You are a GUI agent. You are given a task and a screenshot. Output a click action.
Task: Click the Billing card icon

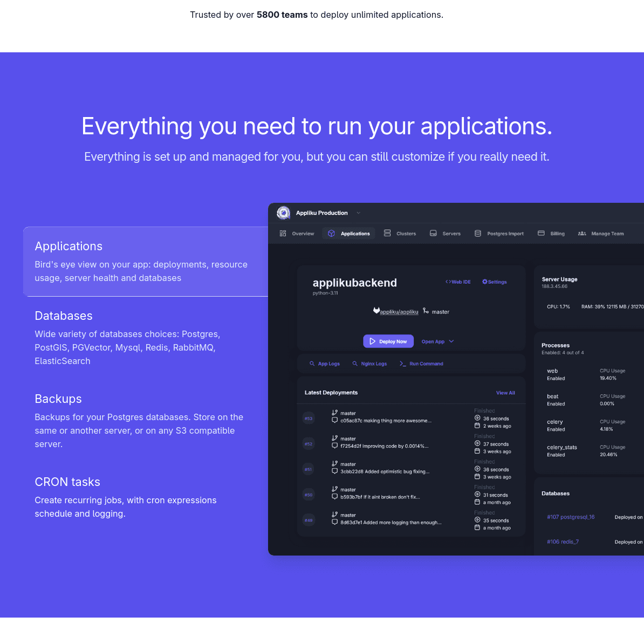[541, 234]
